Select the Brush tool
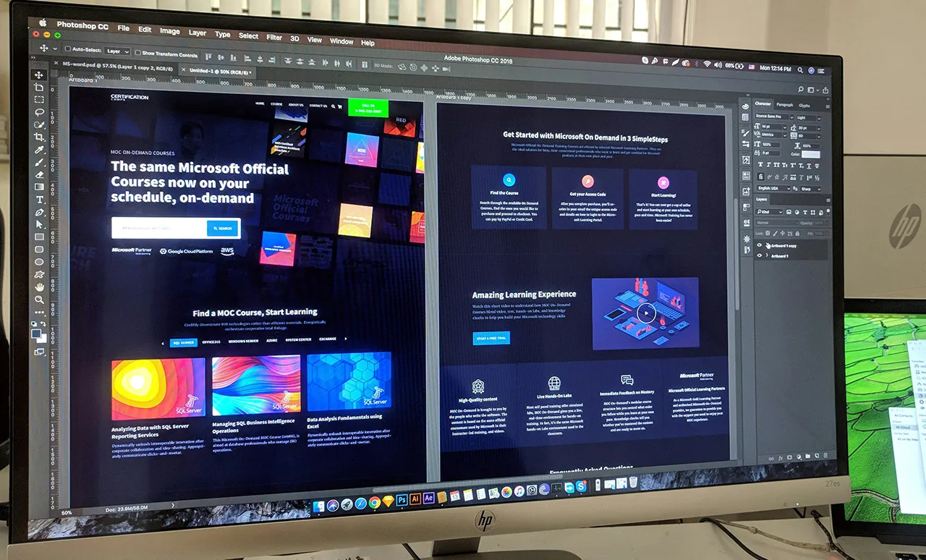Image resolution: width=926 pixels, height=560 pixels. (x=39, y=161)
